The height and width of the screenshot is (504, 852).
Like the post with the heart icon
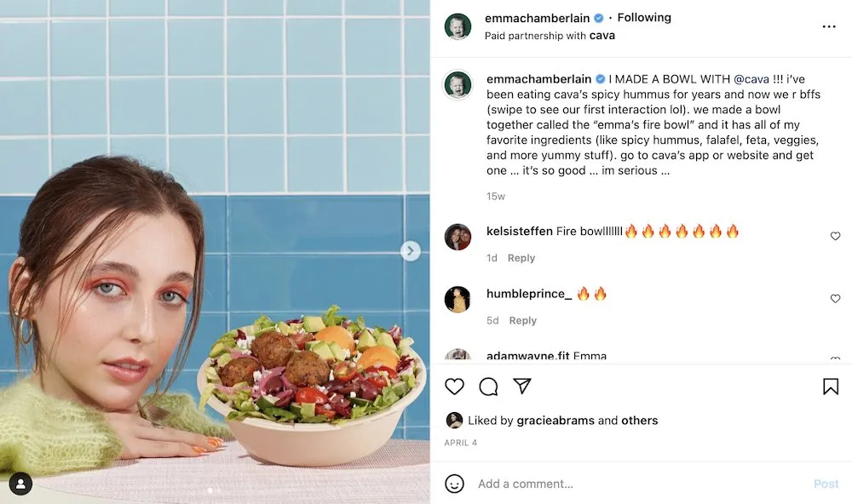[x=455, y=387]
